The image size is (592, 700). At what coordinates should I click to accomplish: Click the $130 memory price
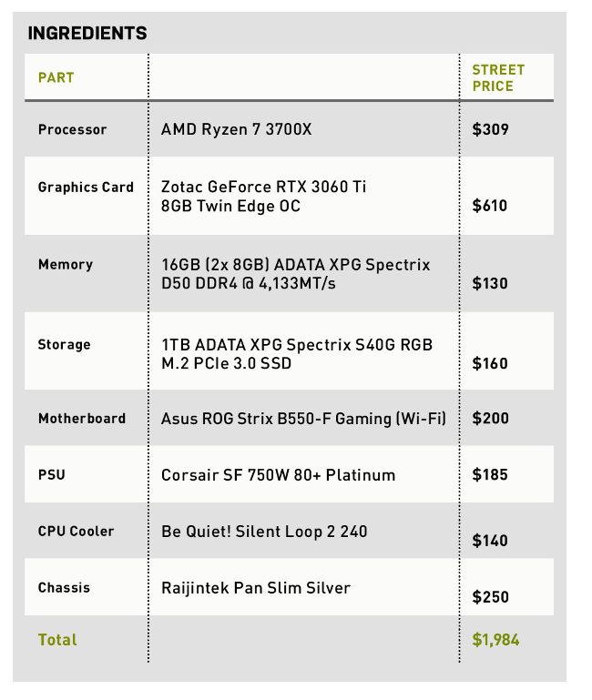[490, 283]
